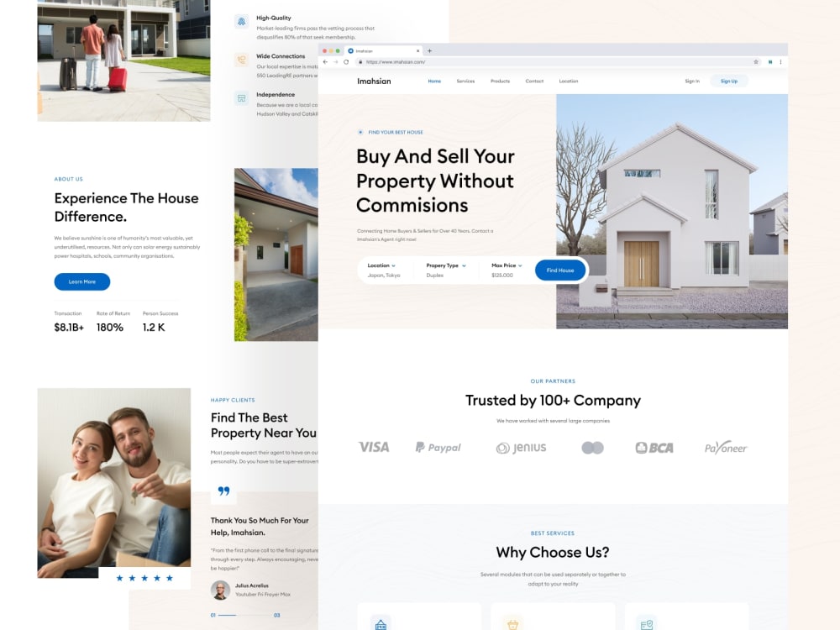The width and height of the screenshot is (840, 630).
Task: Select the Contact nav item
Action: [534, 81]
